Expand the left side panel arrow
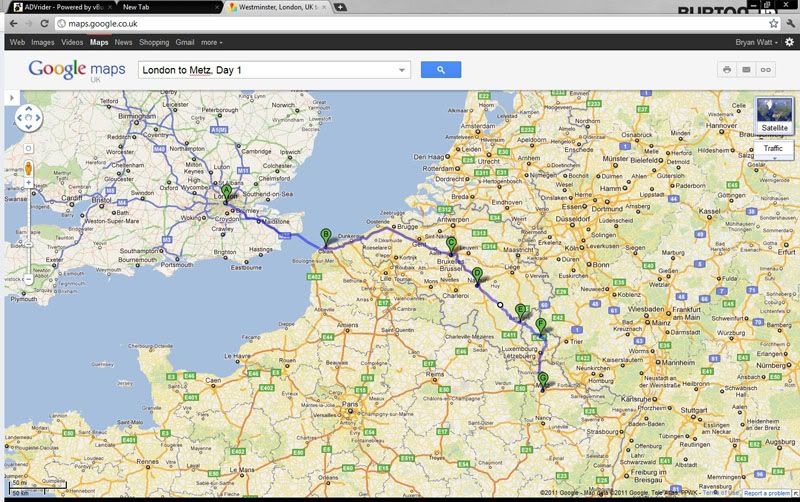Image resolution: width=800 pixels, height=502 pixels. tap(11, 97)
